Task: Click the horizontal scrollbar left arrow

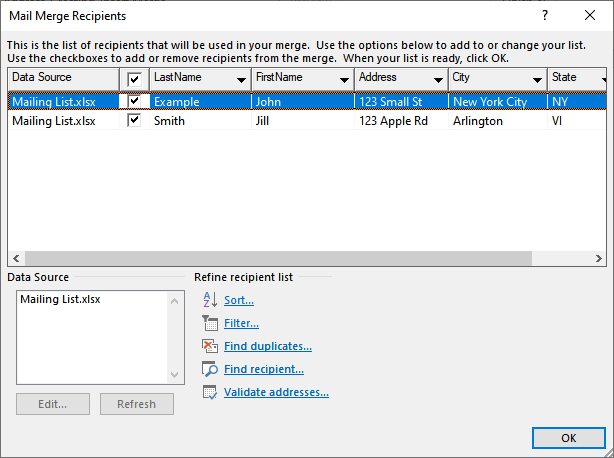Action: pos(16,258)
